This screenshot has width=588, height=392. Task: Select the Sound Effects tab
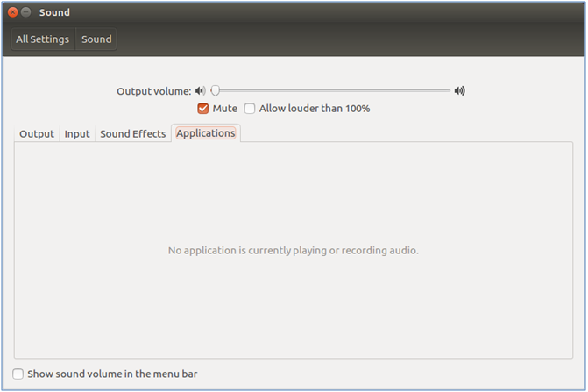point(132,134)
